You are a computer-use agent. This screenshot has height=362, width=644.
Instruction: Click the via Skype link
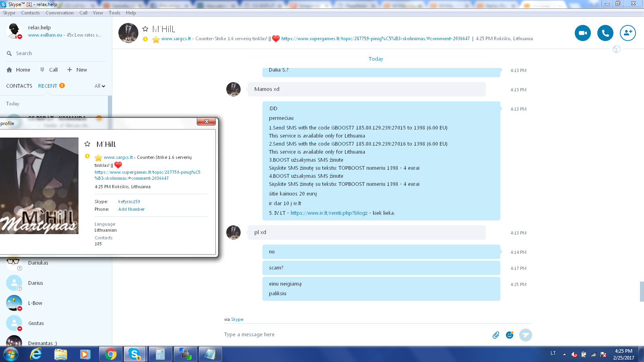point(237,319)
